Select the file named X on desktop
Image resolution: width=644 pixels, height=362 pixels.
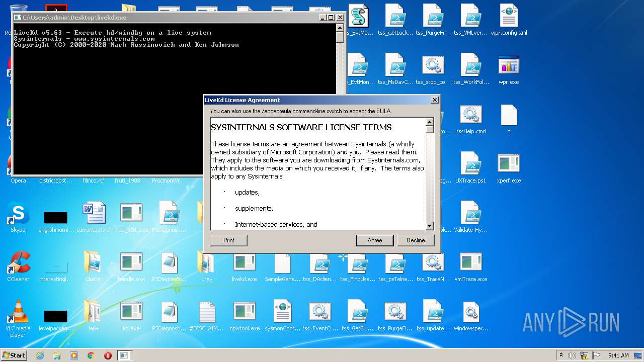[509, 119]
